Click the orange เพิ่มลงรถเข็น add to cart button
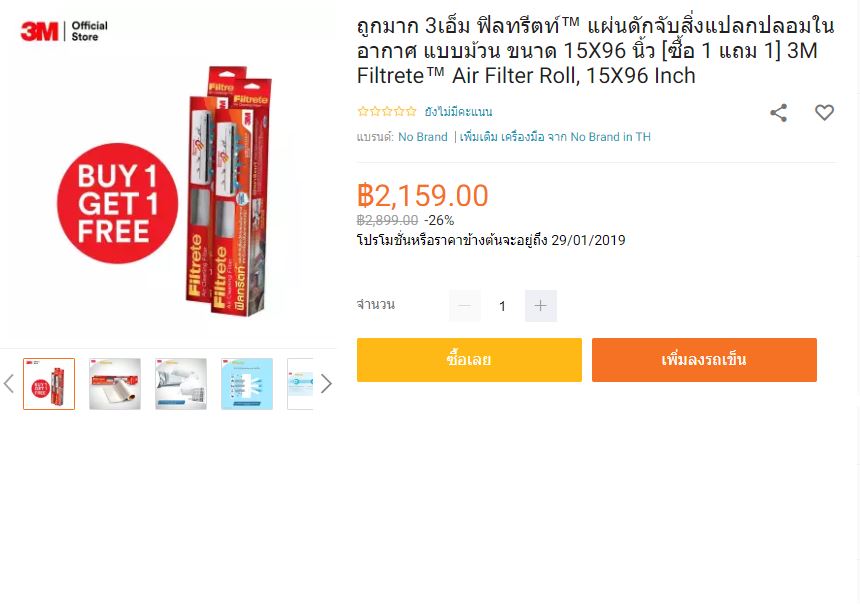The height and width of the screenshot is (607, 860). tap(704, 360)
